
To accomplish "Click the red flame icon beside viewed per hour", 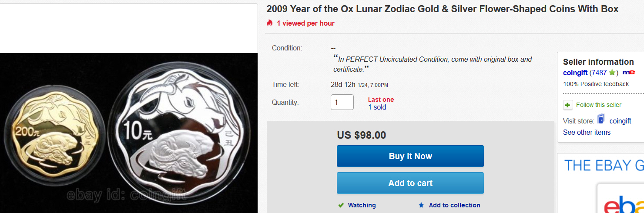I will (270, 23).
